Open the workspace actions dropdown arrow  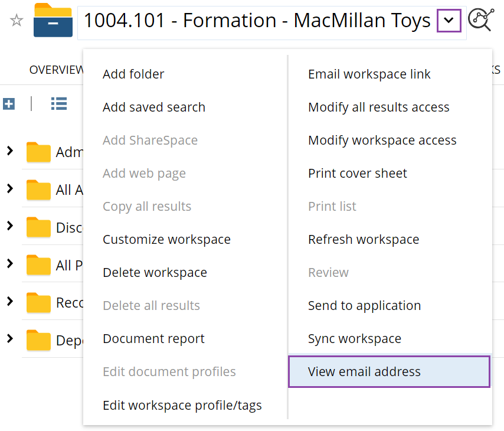click(x=449, y=20)
